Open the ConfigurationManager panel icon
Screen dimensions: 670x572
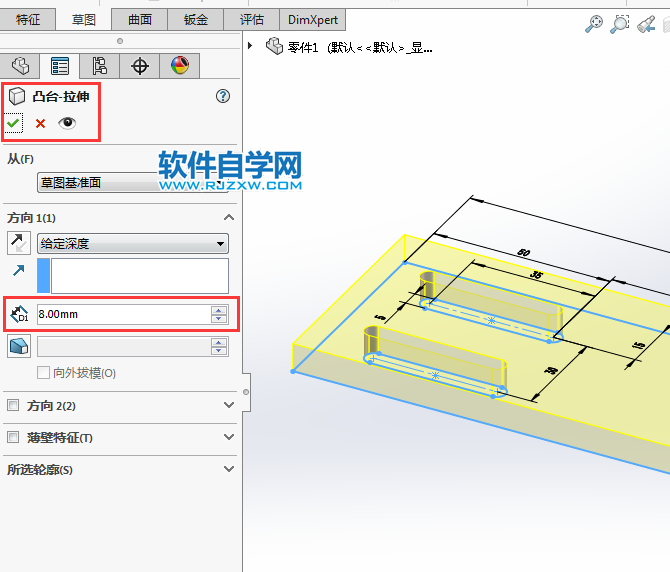pos(99,66)
